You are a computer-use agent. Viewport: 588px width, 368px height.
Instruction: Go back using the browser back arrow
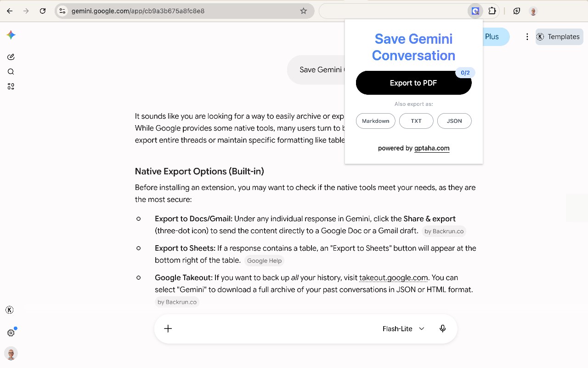point(10,11)
